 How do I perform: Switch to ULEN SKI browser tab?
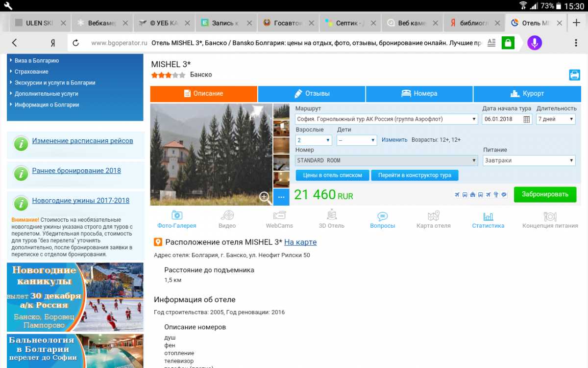[40, 23]
